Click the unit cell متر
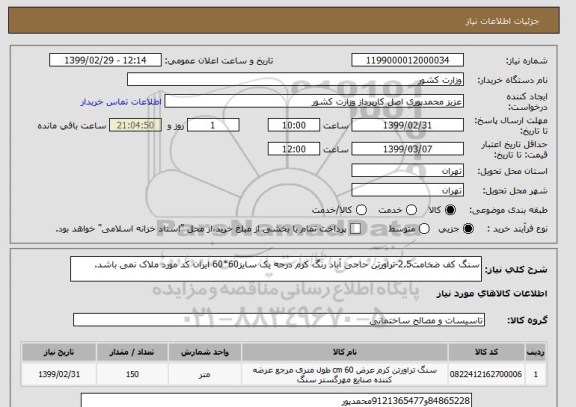Screen dimensions: 576x407 pyautogui.click(x=205, y=374)
